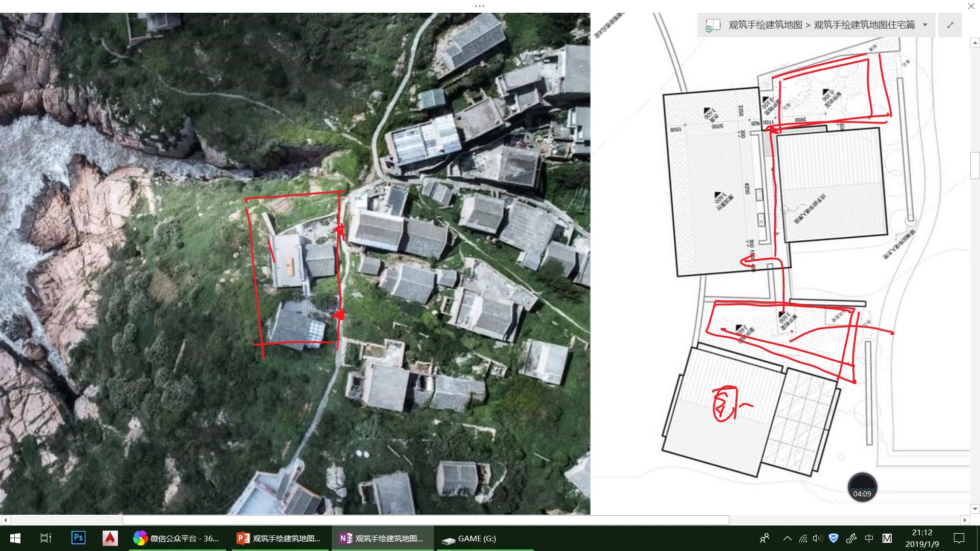The height and width of the screenshot is (551, 980).
Task: Click the exit full page view arrows
Action: click(950, 25)
